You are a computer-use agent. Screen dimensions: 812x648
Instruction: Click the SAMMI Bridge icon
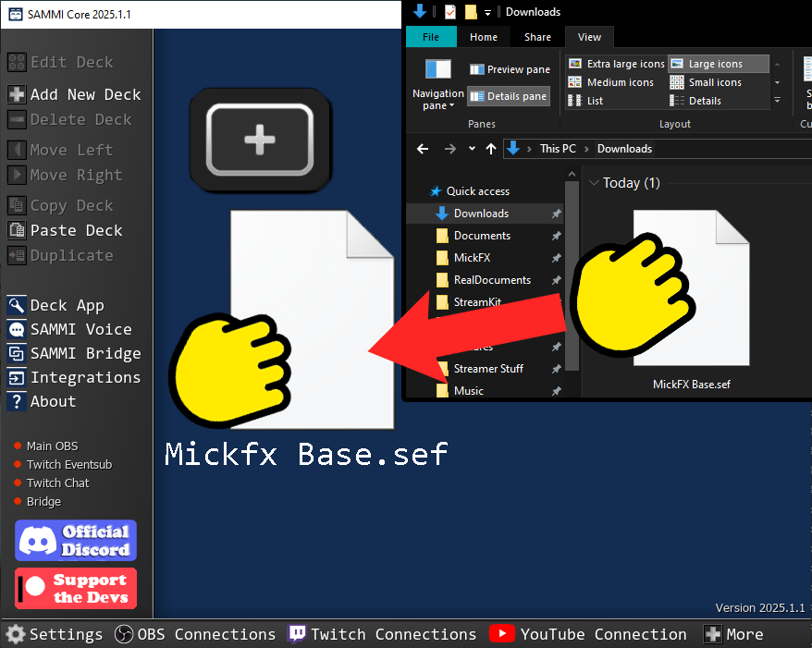tap(17, 353)
